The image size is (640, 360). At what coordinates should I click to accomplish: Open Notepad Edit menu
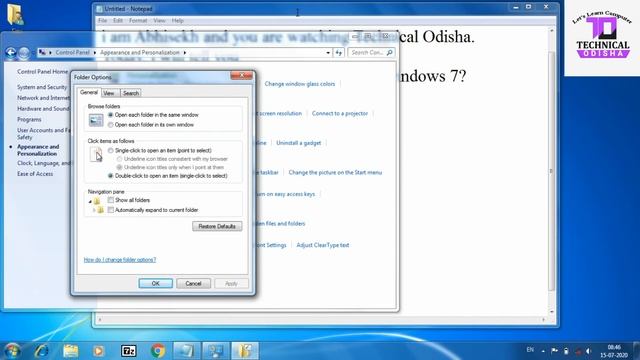[x=118, y=20]
